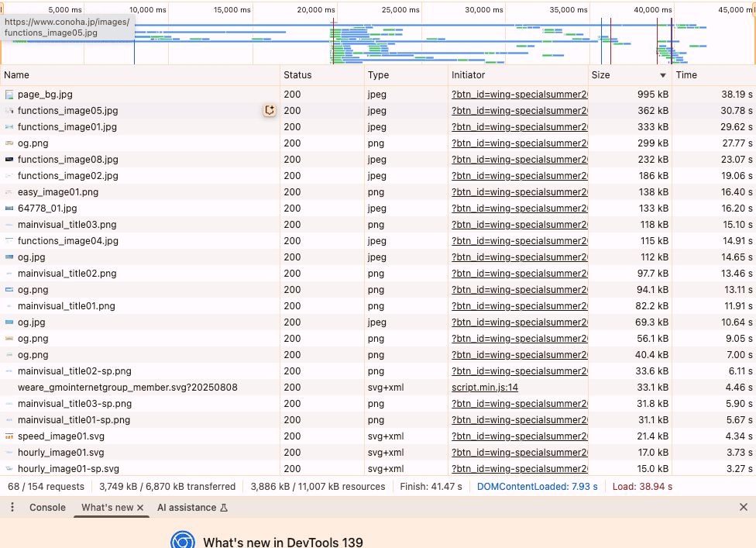The height and width of the screenshot is (548, 756).
Task: Click the functions_image08.jpg thumbnail icon
Action: click(x=9, y=160)
